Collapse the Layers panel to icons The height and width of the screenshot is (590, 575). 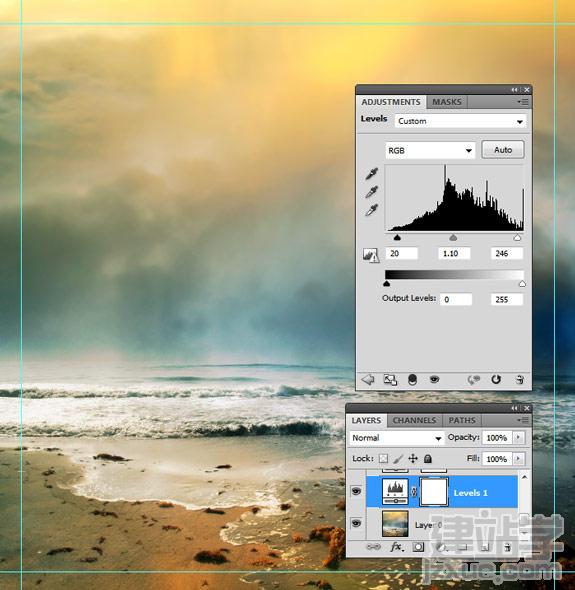[x=514, y=408]
